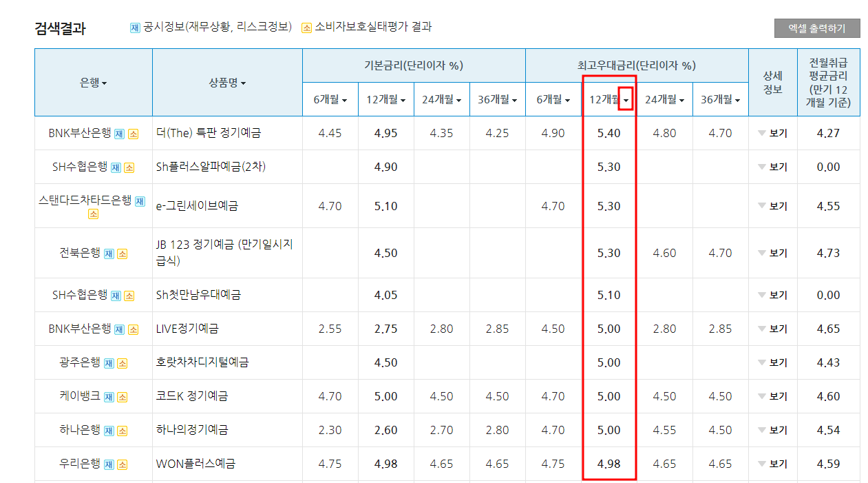Screen dimensions: 868x483
Task: Sort table by 상품명 column
Action: pyautogui.click(x=227, y=83)
